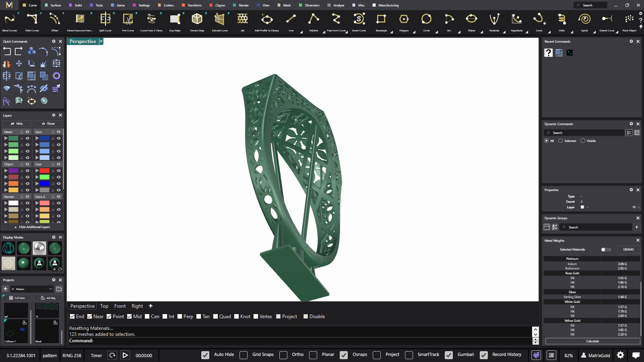Select the Ellipse tool
This screenshot has width=644, height=362.
click(x=471, y=22)
